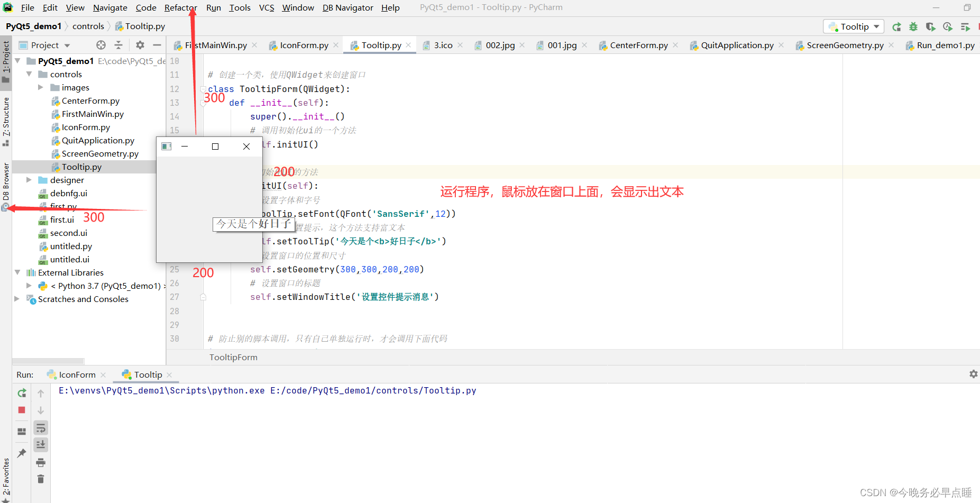Collapse all in Project panel
Viewport: 980px width, 503px height.
[x=118, y=45]
